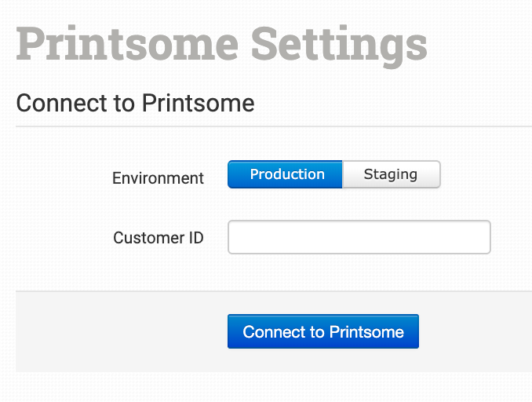Toggle the Environment switch to Production
The image size is (532, 402).
[x=285, y=174]
